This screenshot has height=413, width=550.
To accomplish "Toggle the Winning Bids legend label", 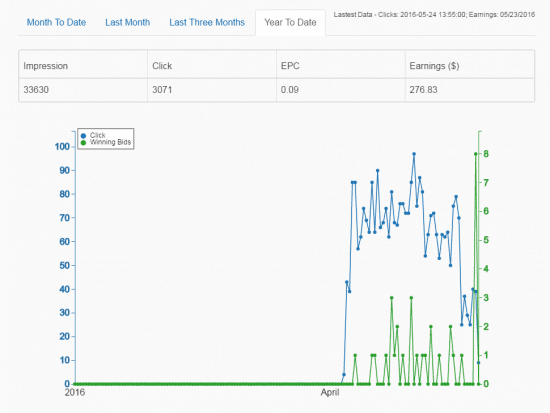I will tap(110, 142).
